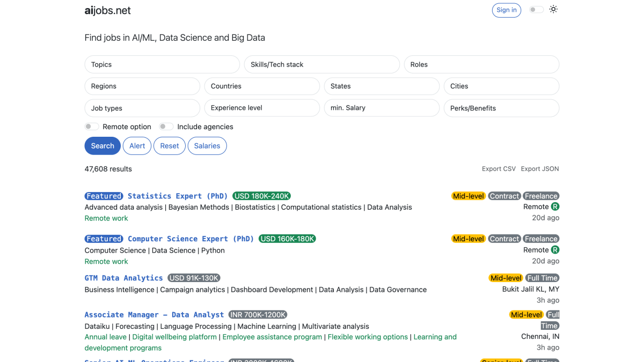Open GTM Data Analytics job listing
644x362 pixels.
pos(123,278)
